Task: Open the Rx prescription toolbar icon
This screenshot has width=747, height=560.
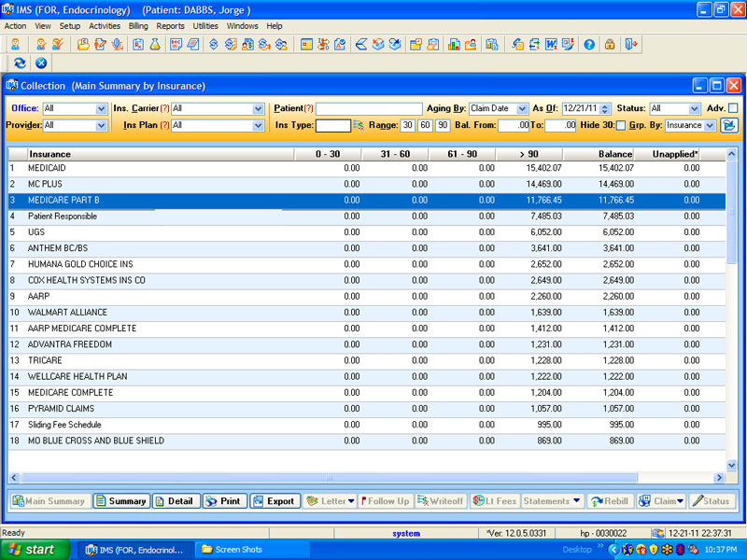Action: 138,44
